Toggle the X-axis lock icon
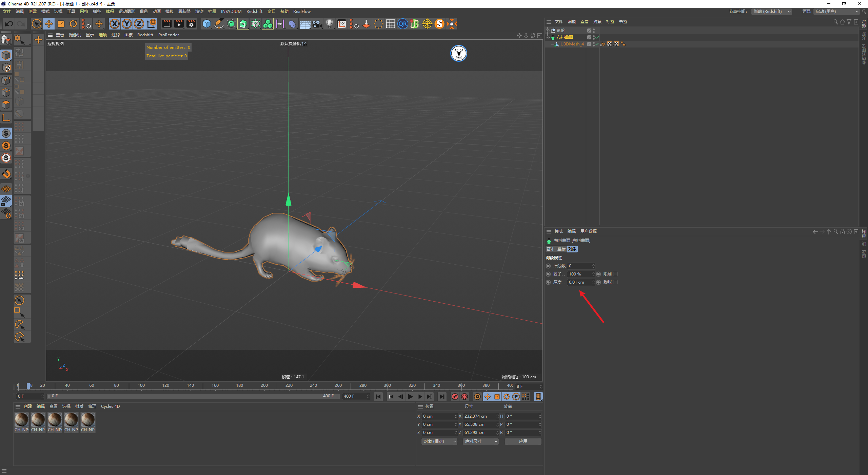Image resolution: width=868 pixels, height=475 pixels. click(115, 24)
